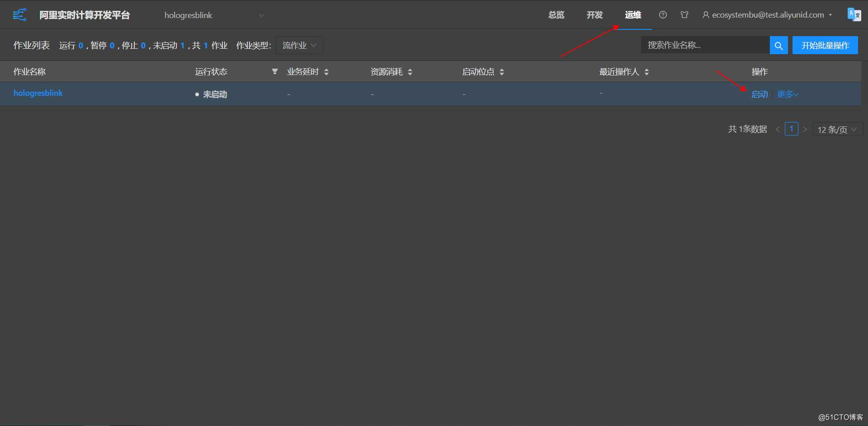Click the 未启动 status cell
The height and width of the screenshot is (426, 868).
tap(211, 94)
